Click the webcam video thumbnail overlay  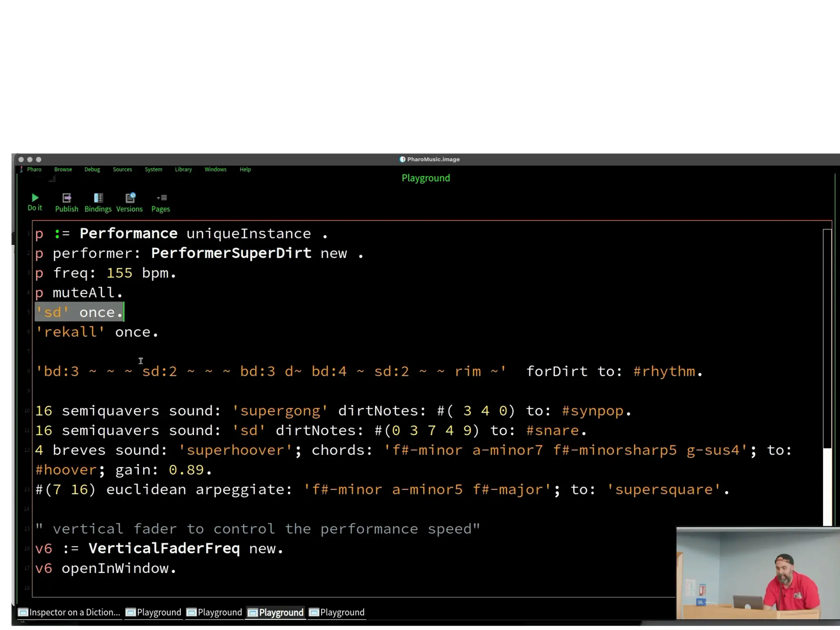(x=758, y=573)
